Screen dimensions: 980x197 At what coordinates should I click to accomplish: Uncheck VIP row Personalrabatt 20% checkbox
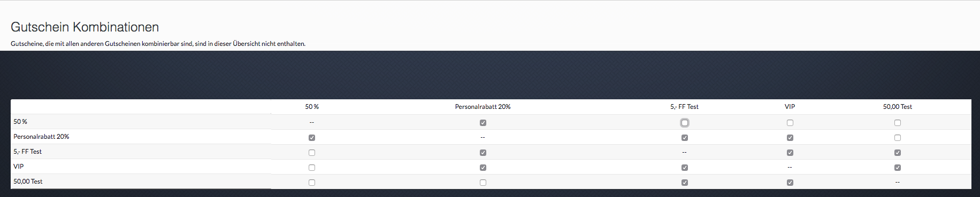(x=483, y=168)
